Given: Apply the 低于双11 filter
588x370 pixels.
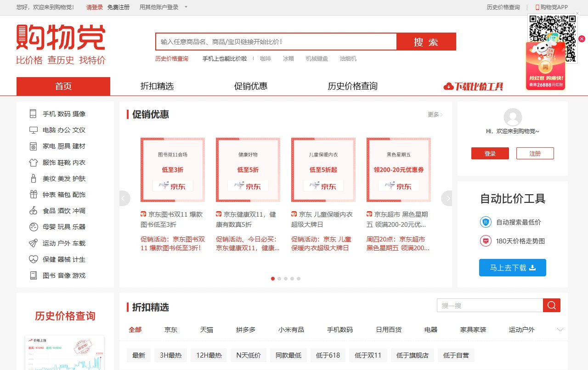Looking at the screenshot, I should [x=368, y=355].
